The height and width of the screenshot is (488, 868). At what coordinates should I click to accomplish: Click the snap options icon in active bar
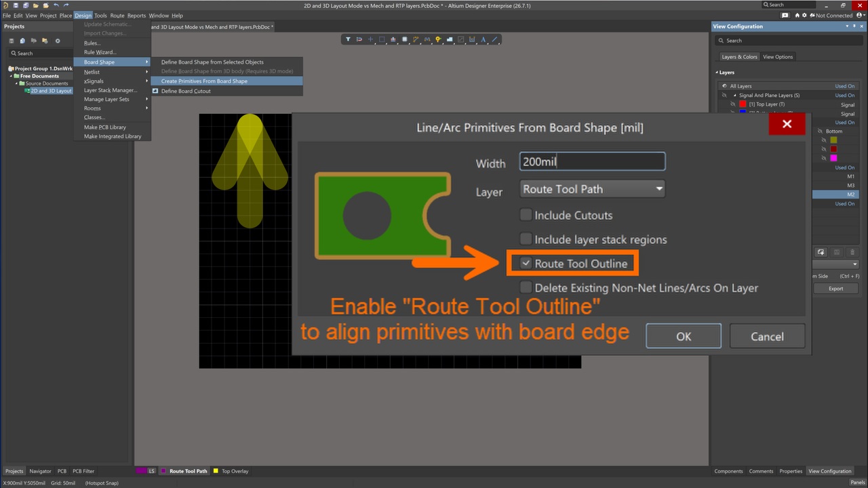(359, 39)
